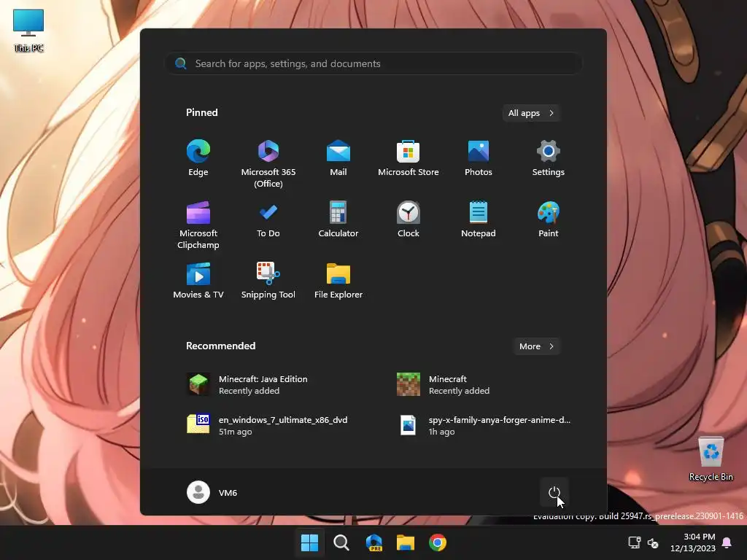Image resolution: width=747 pixels, height=560 pixels.
Task: Click the Windows Start button on taskbar
Action: pyautogui.click(x=309, y=542)
